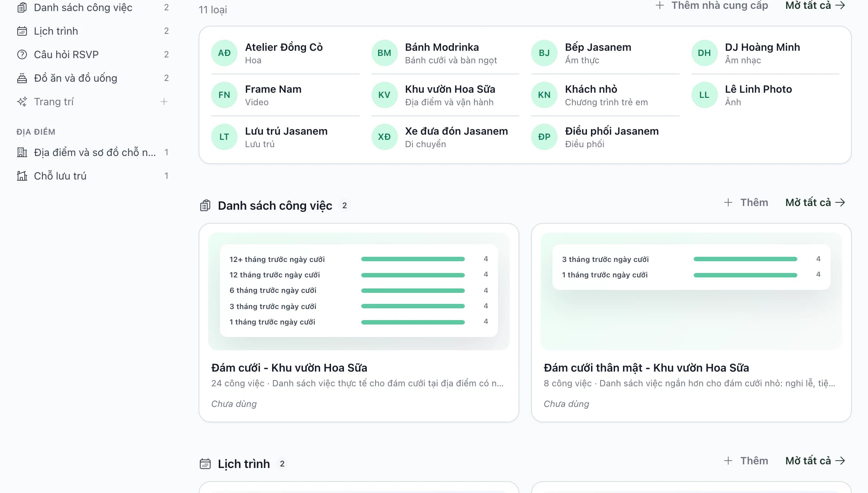Viewport: 868px width, 493px height.
Task: Open Đồ ăn và đồ uống sidebar item
Action: [93, 78]
